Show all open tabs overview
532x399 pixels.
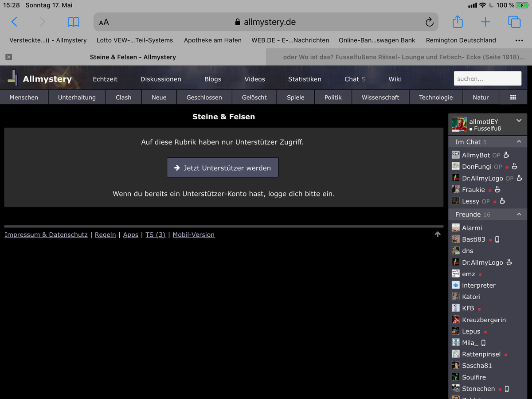(514, 22)
